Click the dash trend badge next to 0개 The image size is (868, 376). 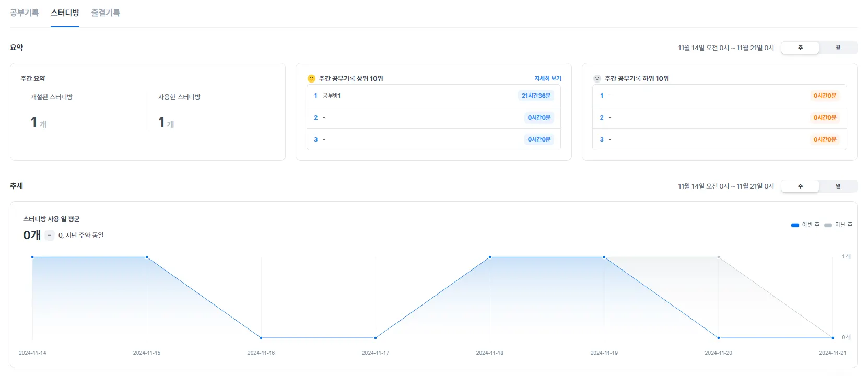pos(49,236)
